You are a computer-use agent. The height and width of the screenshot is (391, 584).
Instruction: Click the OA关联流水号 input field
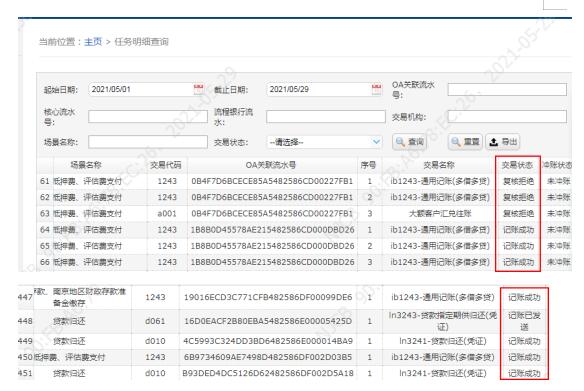pos(507,89)
